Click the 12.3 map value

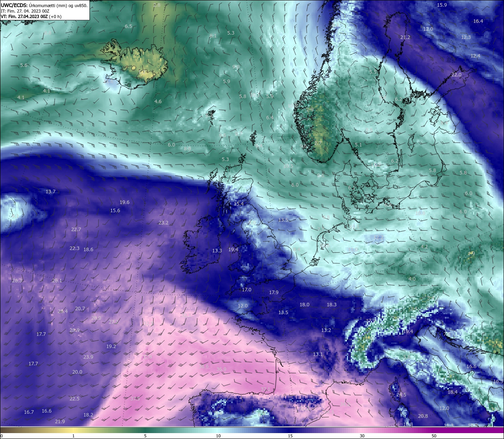coord(466,37)
